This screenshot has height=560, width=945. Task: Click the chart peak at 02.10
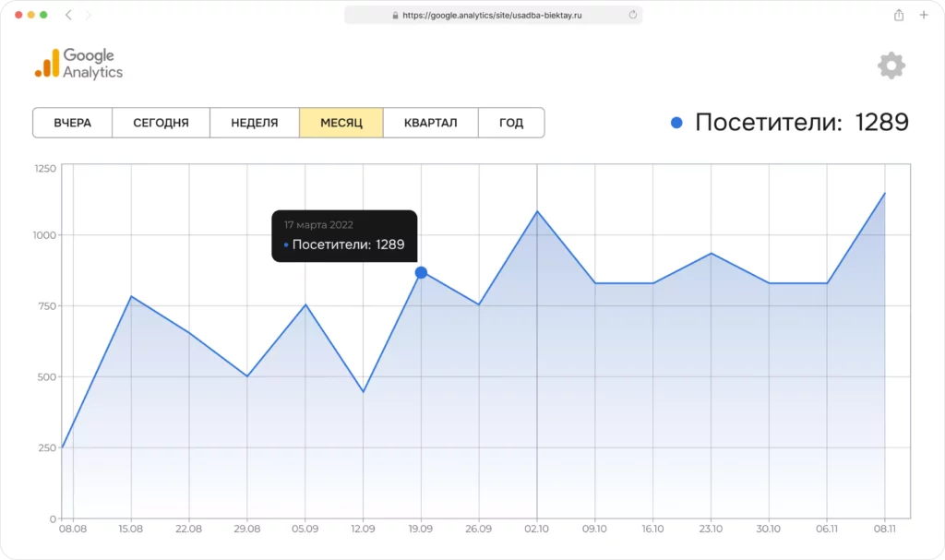click(x=537, y=211)
